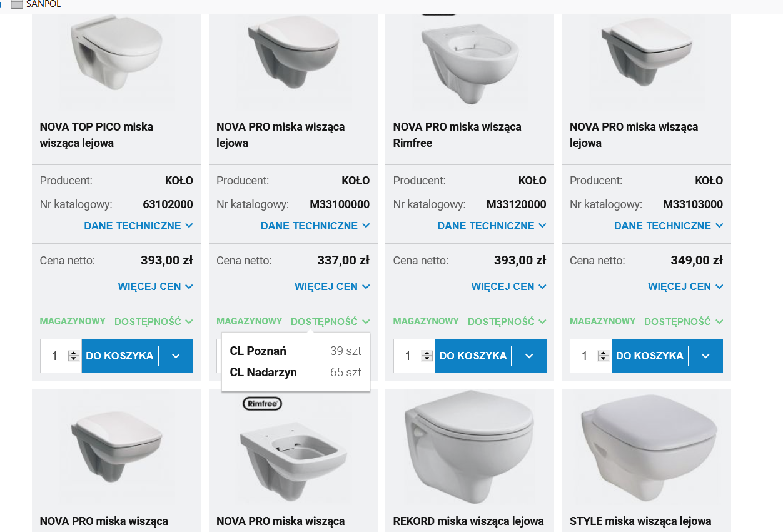Open the SANPOL bookmark folder

coord(36,4)
